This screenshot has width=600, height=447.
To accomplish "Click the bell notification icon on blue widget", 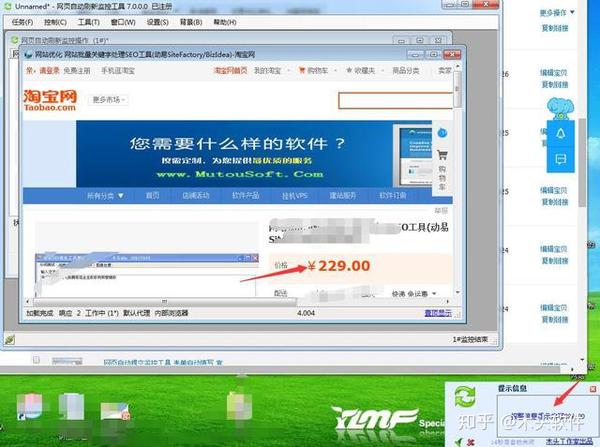I will [561, 134].
